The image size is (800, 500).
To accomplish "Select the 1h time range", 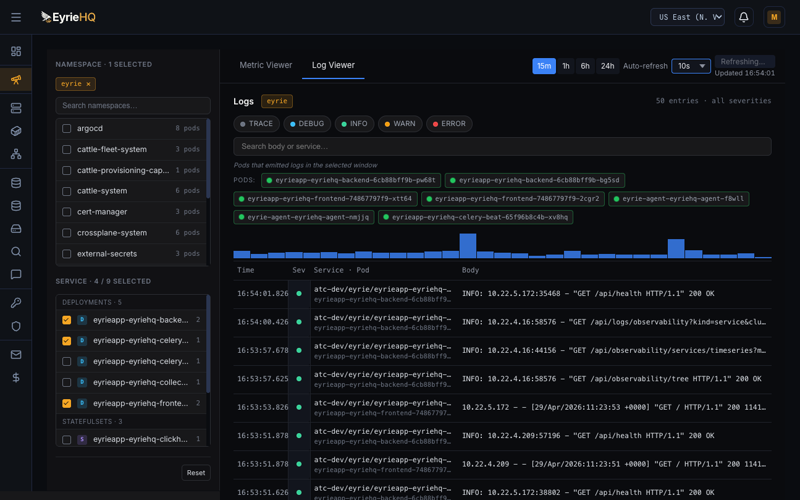I will coord(565,66).
